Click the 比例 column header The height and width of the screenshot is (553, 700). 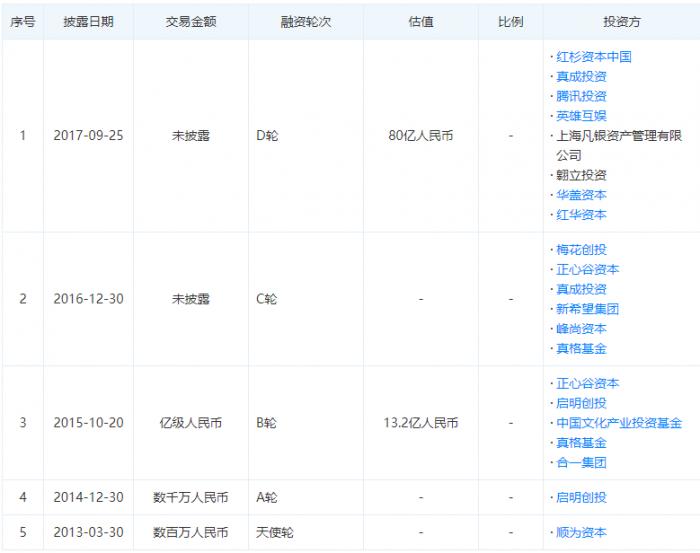click(x=510, y=21)
